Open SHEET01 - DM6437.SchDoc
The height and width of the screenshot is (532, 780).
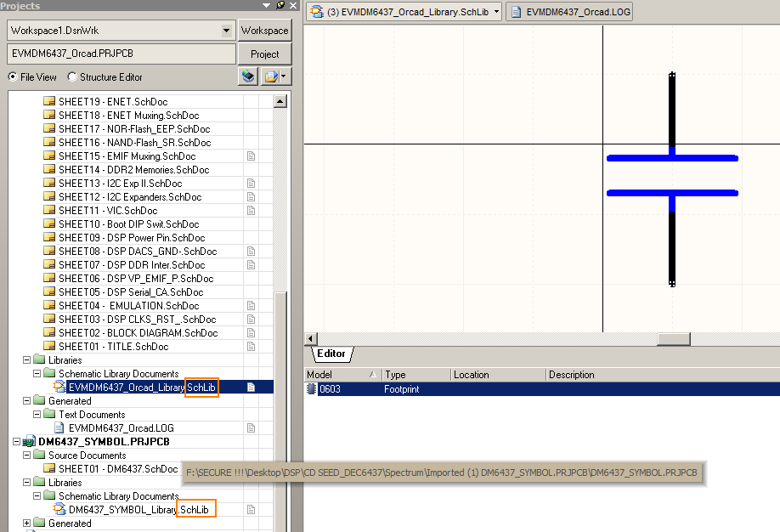[118, 469]
